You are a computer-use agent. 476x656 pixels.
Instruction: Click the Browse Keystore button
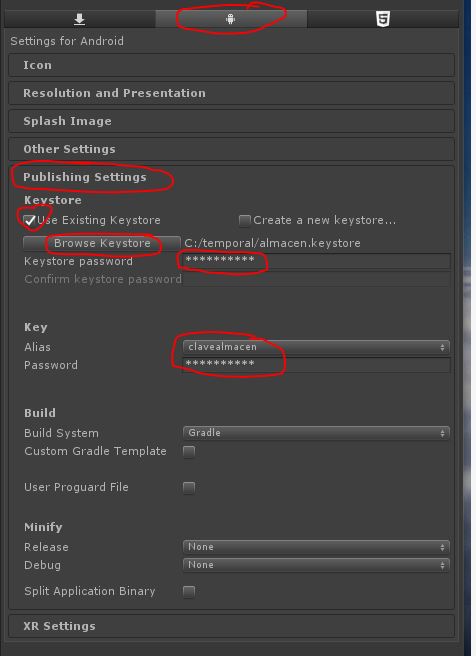(102, 243)
